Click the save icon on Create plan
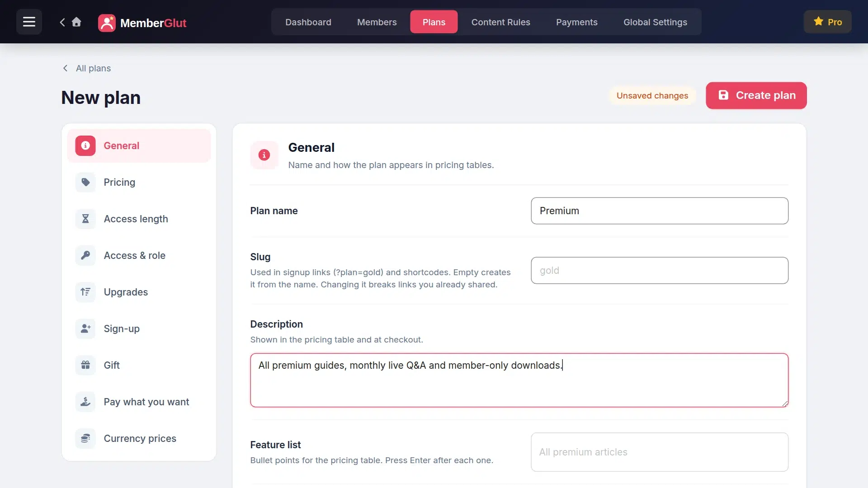This screenshot has width=868, height=488. [723, 95]
